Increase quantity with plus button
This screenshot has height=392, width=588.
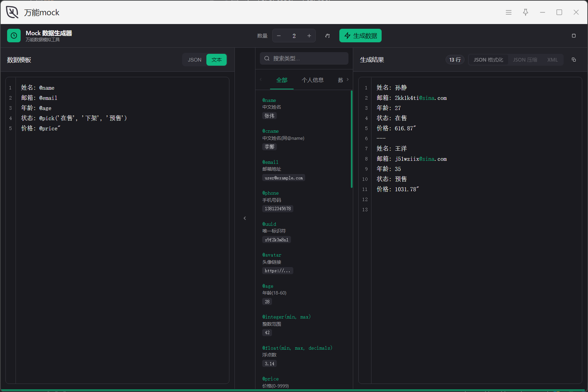[309, 36]
